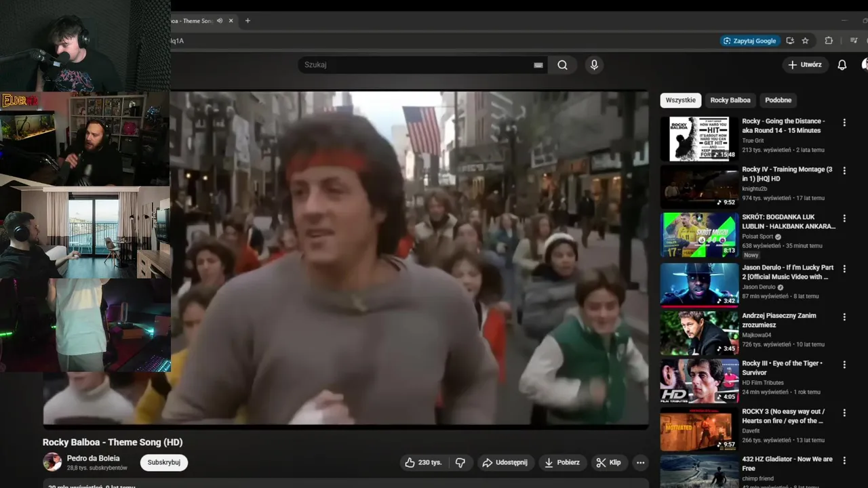Like the video with thumbs up 230 tys.
The width and height of the screenshot is (868, 488).
pos(423,462)
